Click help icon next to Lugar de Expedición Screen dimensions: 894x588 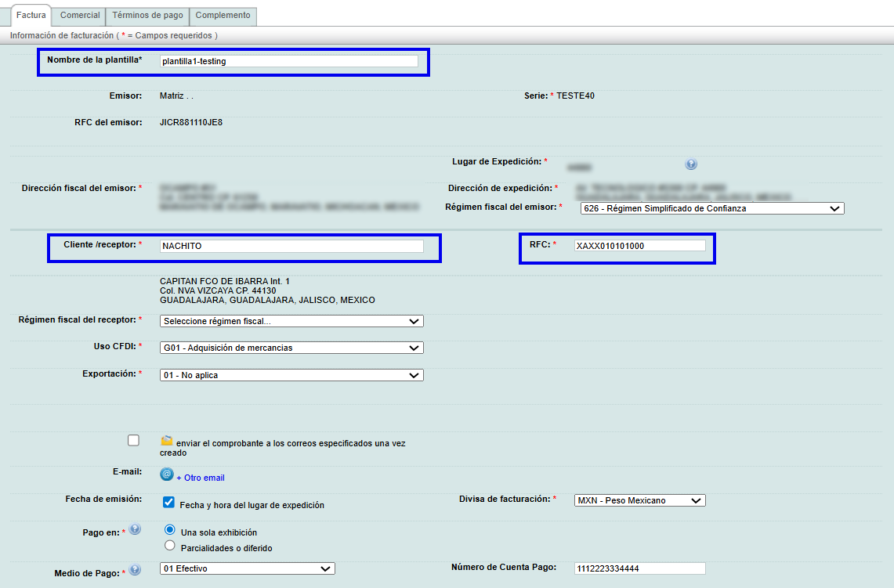(x=691, y=164)
